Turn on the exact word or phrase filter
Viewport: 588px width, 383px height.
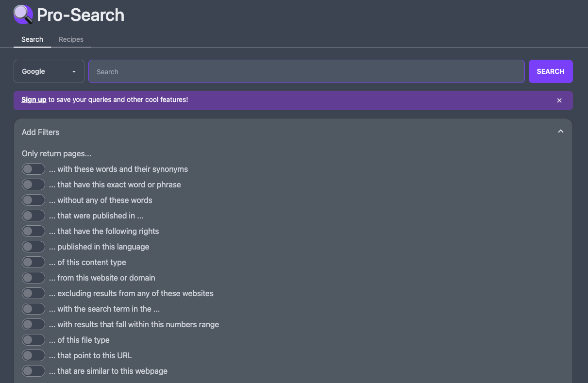pos(33,184)
